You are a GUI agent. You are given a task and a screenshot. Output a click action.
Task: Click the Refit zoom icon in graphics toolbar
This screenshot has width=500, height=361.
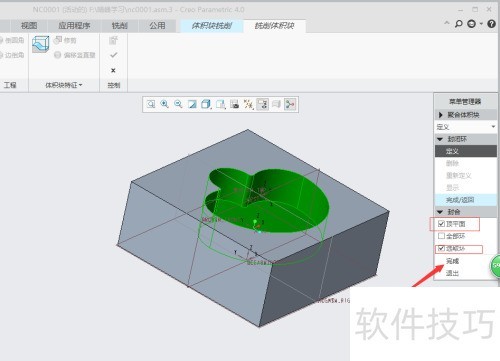pyautogui.click(x=151, y=104)
